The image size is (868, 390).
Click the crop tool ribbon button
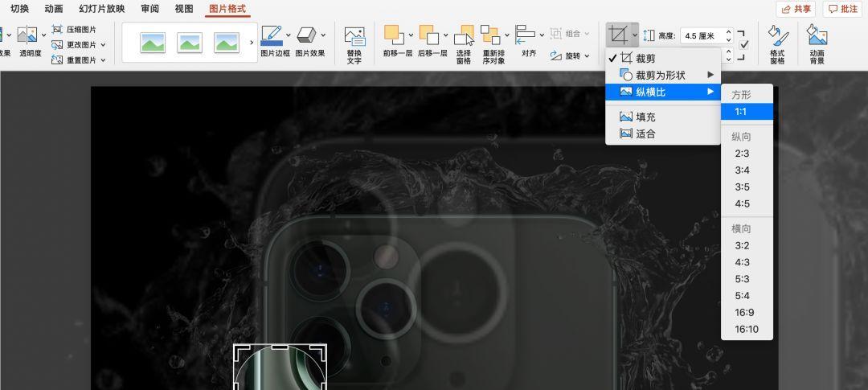[616, 35]
